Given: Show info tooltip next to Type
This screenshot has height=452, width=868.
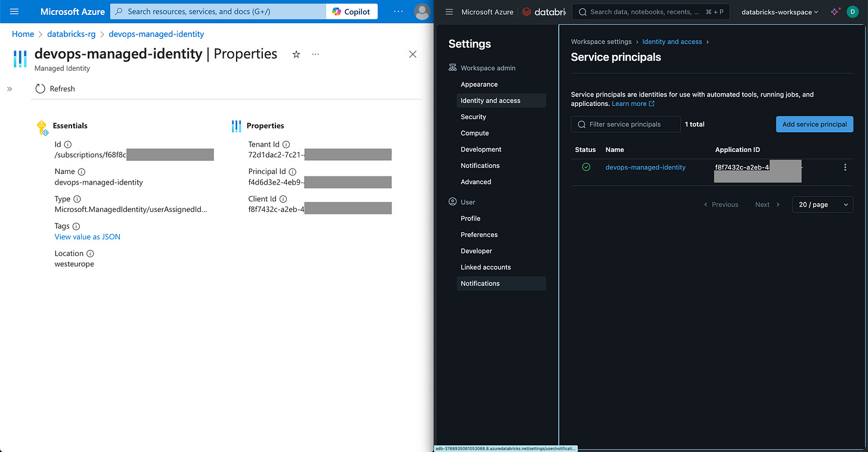Looking at the screenshot, I should tap(77, 199).
